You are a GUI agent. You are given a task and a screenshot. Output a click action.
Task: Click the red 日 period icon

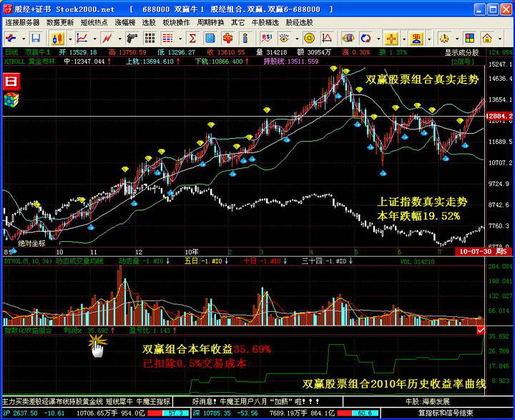point(11,81)
